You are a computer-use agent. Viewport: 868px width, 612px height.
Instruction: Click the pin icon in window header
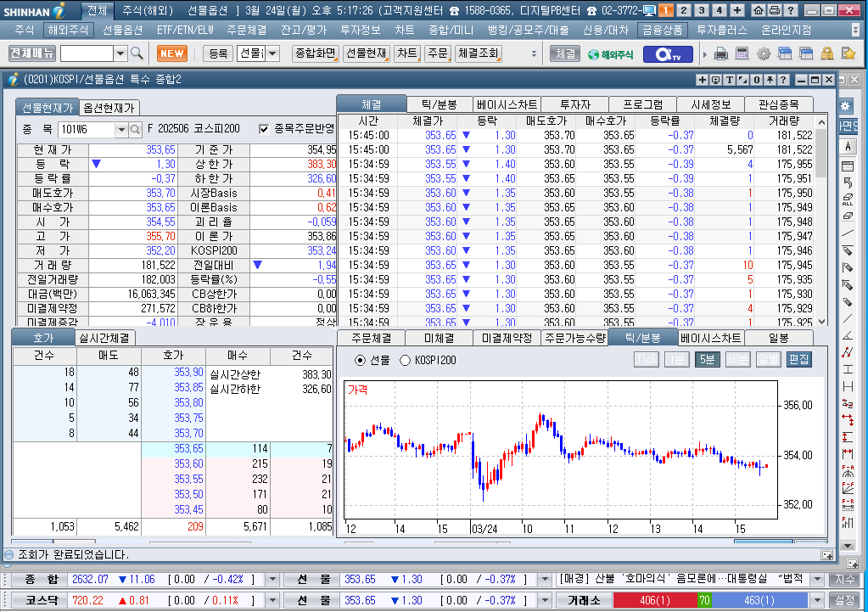(770, 80)
